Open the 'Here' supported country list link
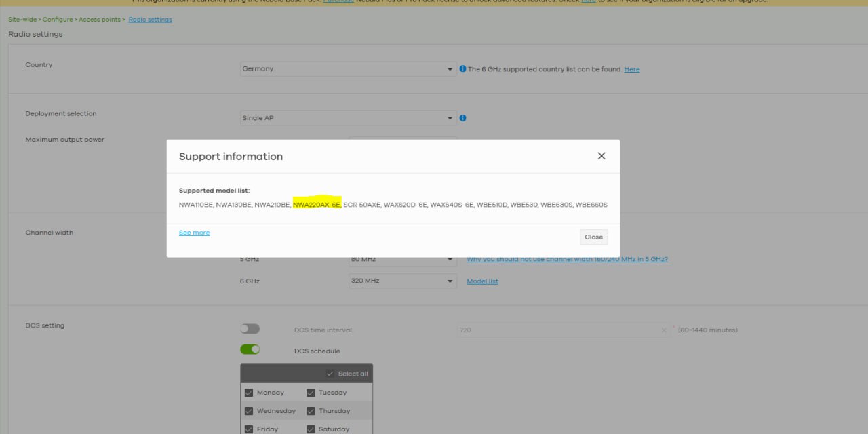 tap(632, 69)
